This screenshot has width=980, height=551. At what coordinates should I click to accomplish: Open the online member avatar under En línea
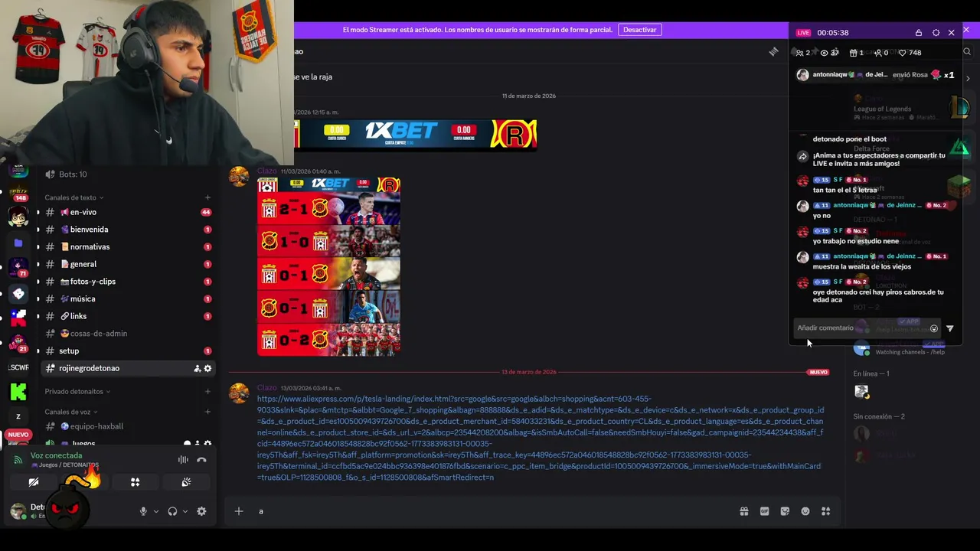(x=862, y=392)
